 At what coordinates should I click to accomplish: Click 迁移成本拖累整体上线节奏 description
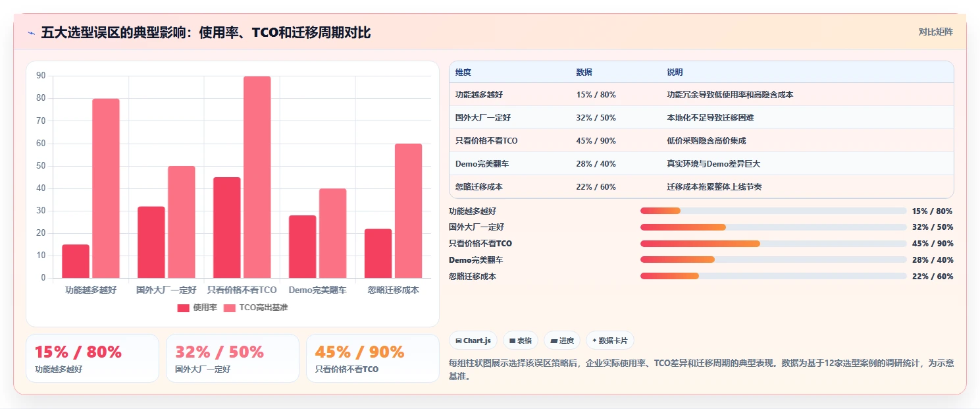[x=714, y=187]
